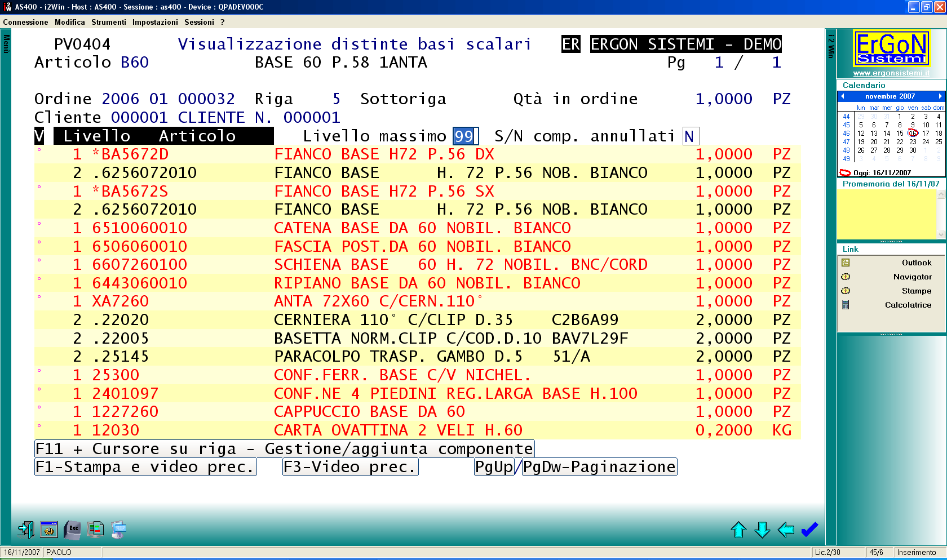Open the Connessione menu
This screenshot has height=560, width=947.
[x=25, y=22]
